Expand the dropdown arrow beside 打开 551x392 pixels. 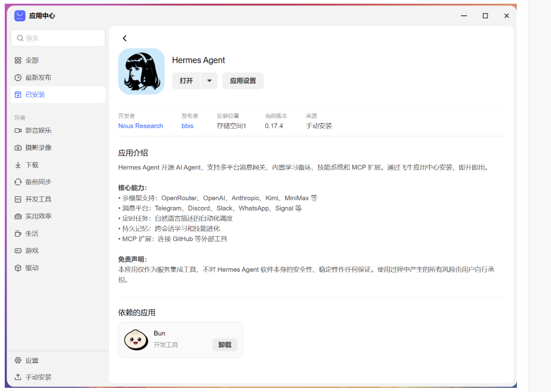click(209, 81)
